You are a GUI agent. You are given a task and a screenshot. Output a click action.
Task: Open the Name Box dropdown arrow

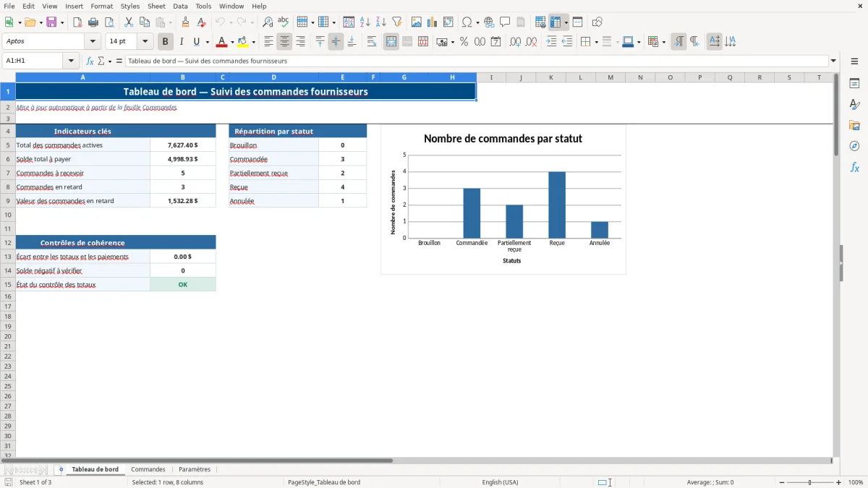(x=71, y=61)
